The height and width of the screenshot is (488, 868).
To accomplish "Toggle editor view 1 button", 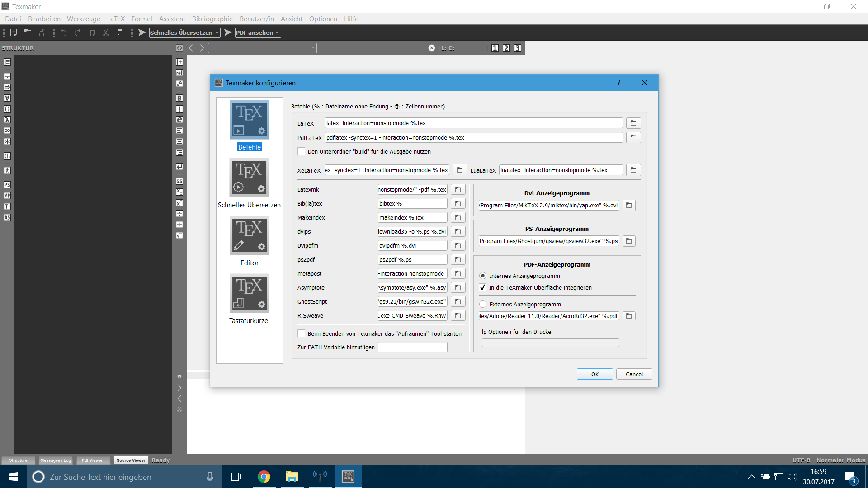I will coord(495,48).
